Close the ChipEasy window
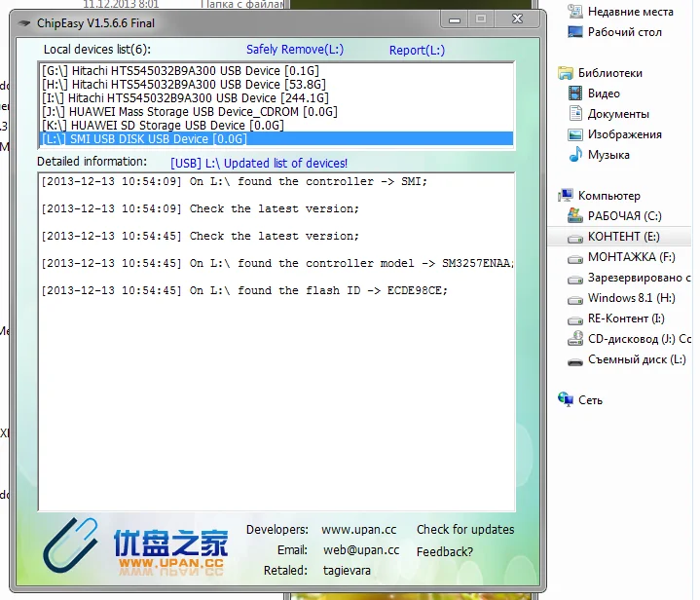This screenshot has height=600, width=700. click(x=518, y=19)
